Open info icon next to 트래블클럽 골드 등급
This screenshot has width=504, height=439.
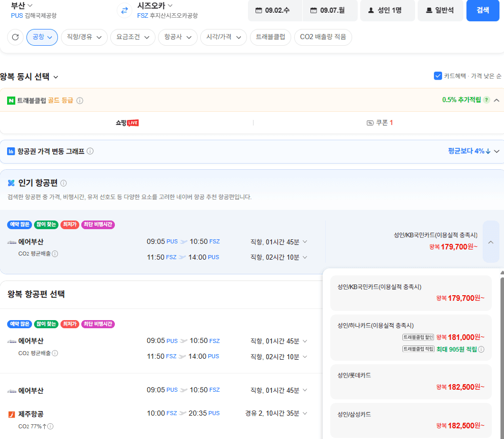point(80,101)
